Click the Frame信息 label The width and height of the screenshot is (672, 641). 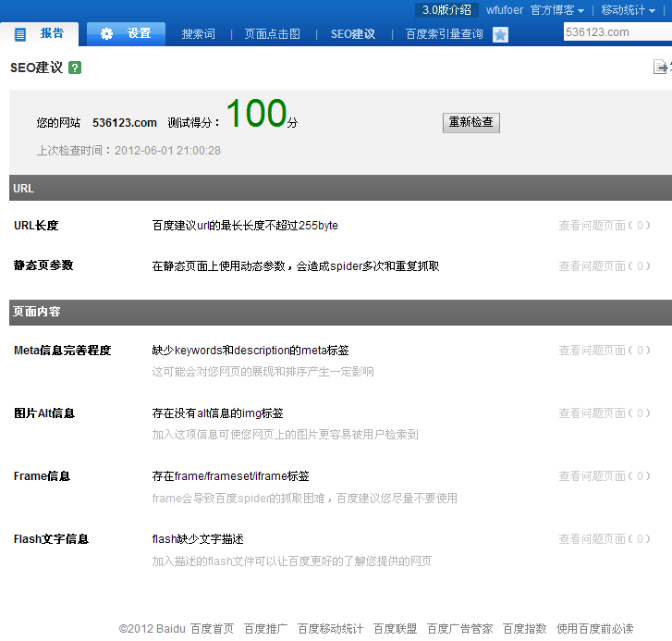click(42, 476)
